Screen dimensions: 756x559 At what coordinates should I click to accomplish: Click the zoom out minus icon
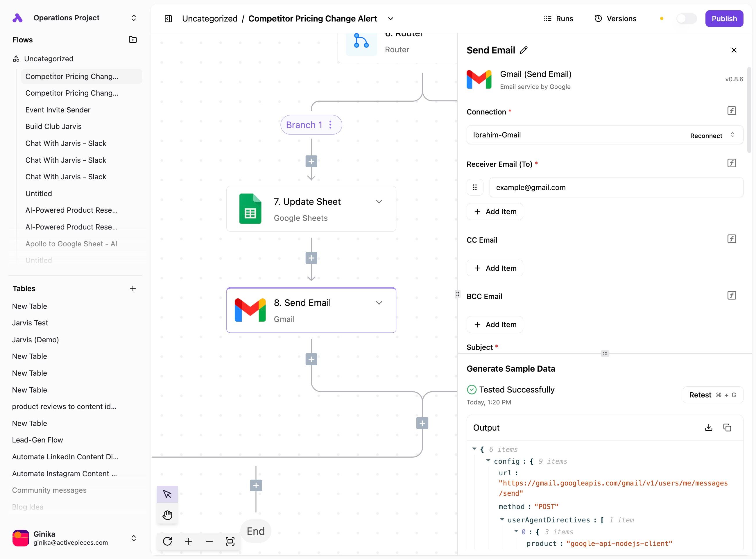[x=209, y=541]
